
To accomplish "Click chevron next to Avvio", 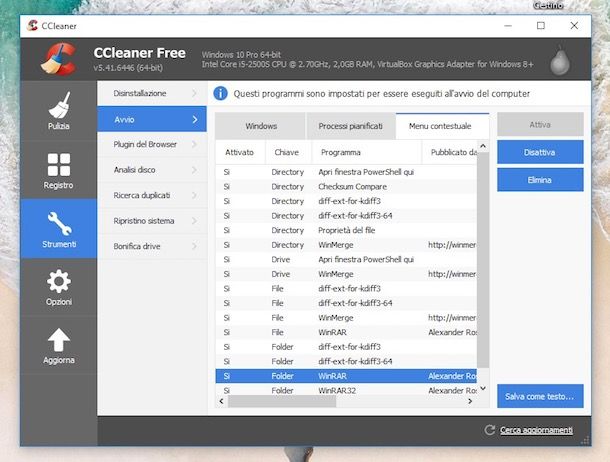I will (195, 120).
